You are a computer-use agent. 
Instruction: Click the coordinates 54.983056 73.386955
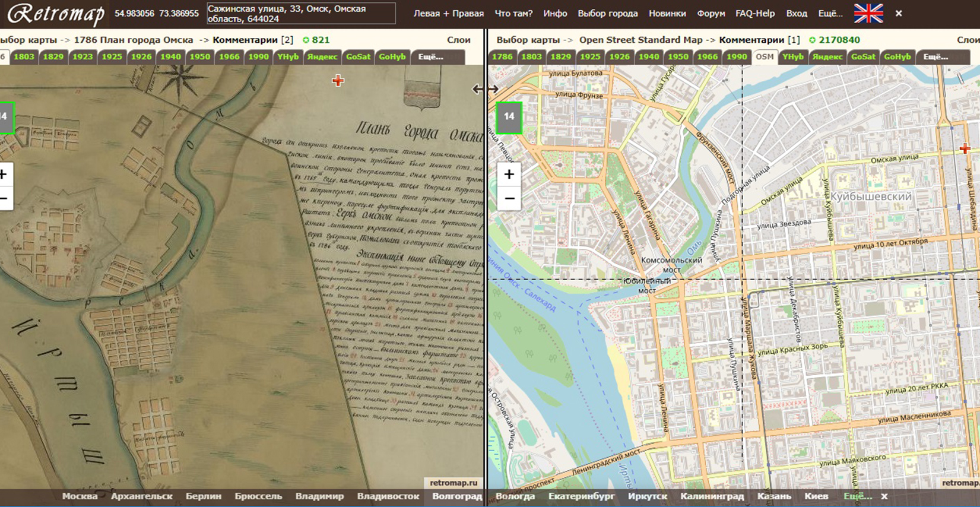click(x=157, y=13)
